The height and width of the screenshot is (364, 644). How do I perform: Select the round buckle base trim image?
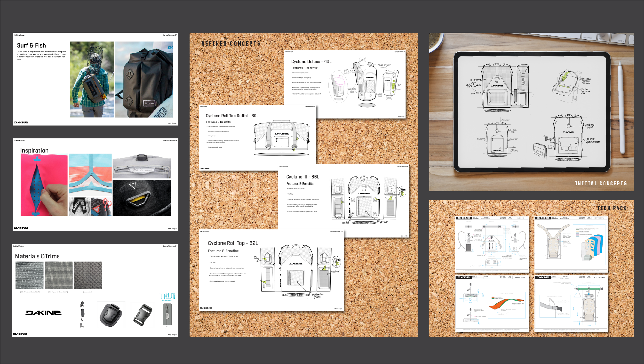111,315
